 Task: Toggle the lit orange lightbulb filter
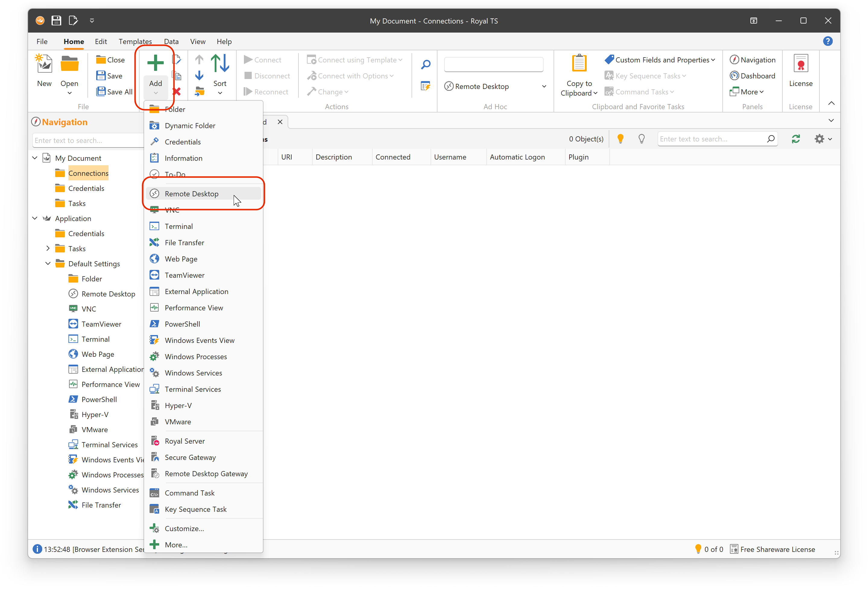(620, 139)
